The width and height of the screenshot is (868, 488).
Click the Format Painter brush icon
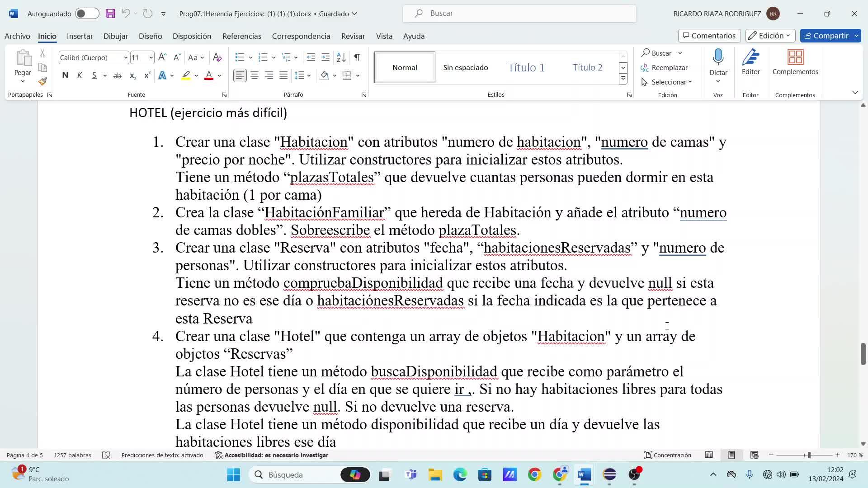coord(42,82)
